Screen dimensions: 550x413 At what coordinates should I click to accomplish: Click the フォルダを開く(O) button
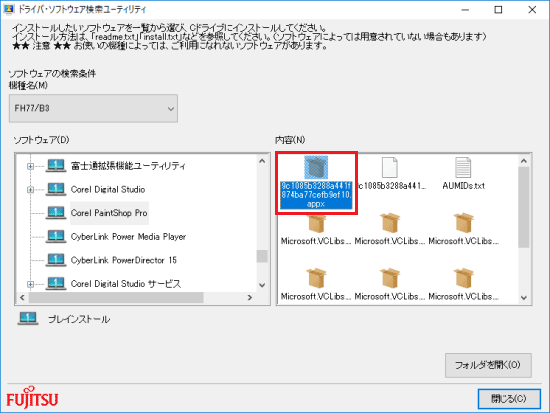coord(488,365)
